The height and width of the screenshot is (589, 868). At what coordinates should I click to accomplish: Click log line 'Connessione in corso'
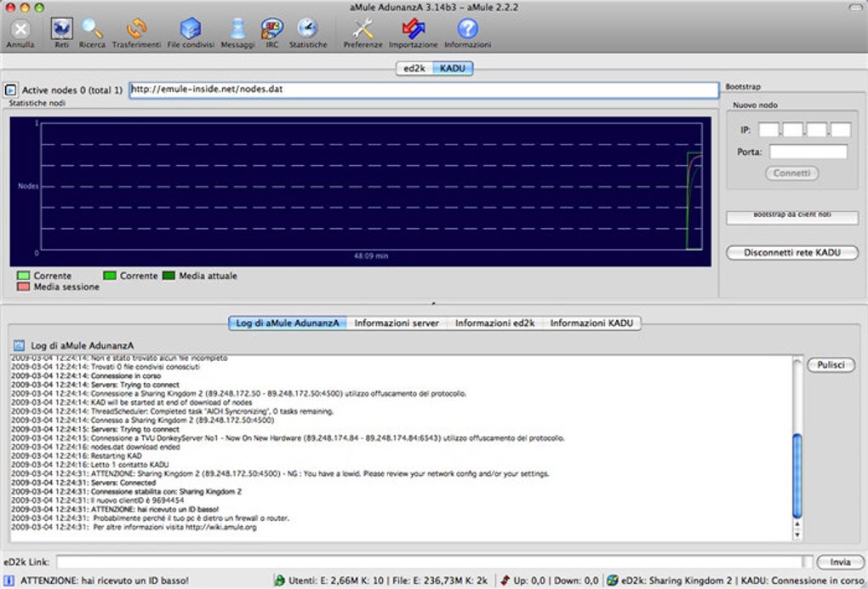[86, 376]
